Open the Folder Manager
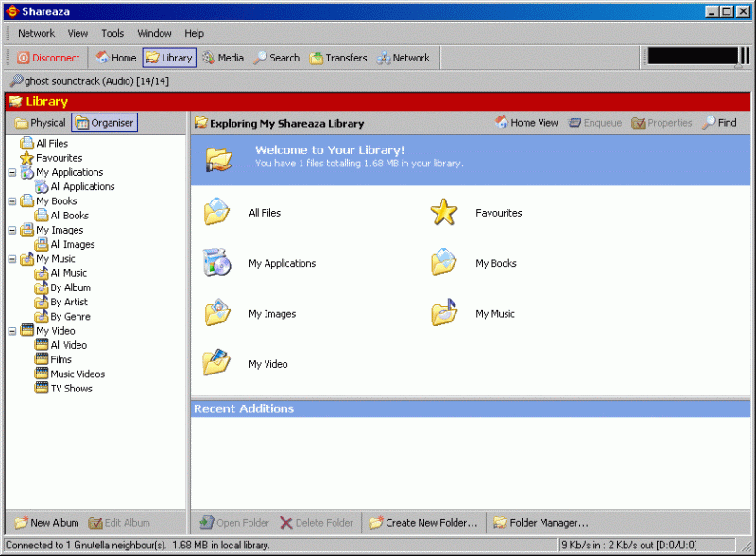The height and width of the screenshot is (556, 756). [541, 523]
